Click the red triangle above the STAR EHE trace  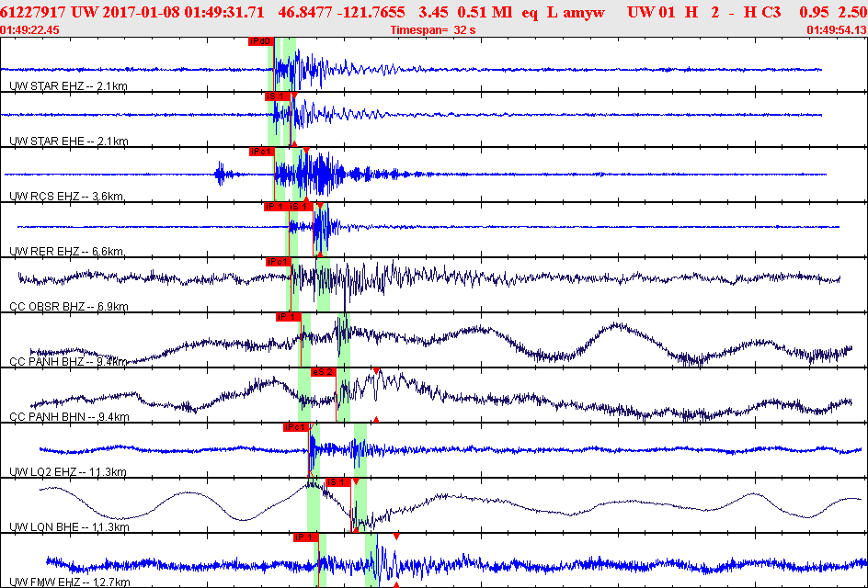(x=294, y=96)
